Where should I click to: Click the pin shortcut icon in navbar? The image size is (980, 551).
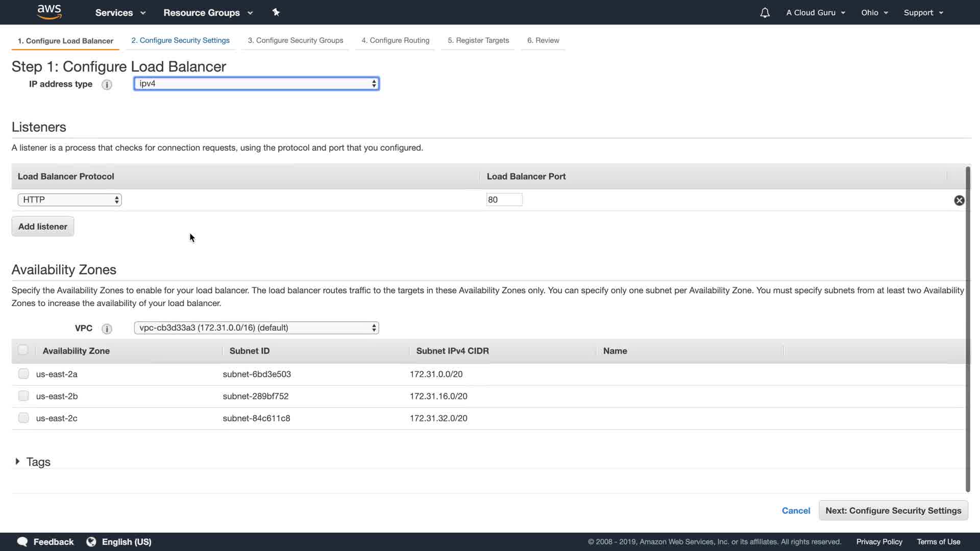coord(276,12)
